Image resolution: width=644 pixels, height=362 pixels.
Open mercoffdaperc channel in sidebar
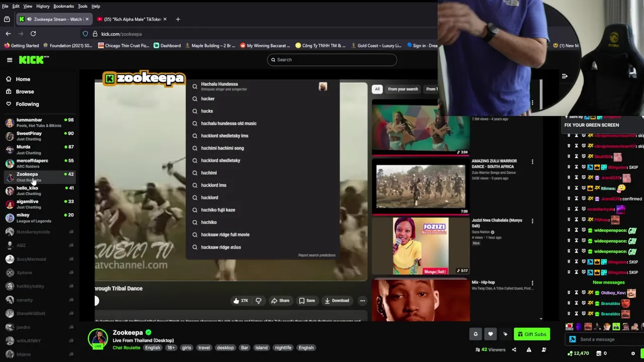[39, 163]
